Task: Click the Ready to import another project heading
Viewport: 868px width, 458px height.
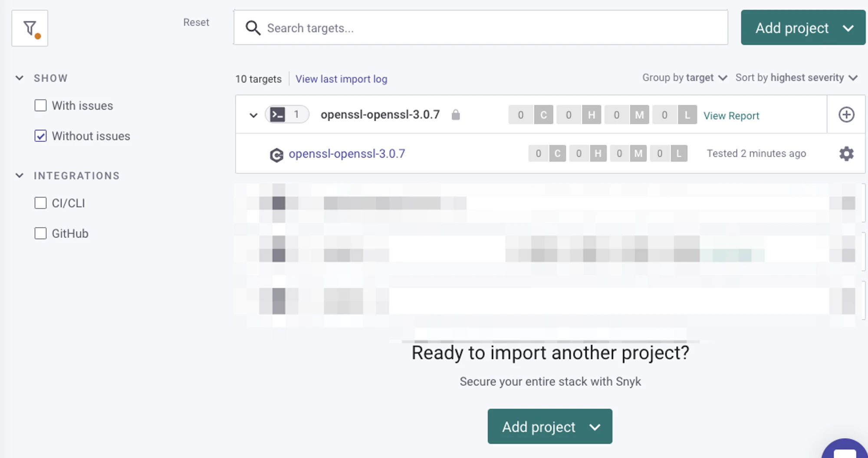Action: (x=550, y=353)
